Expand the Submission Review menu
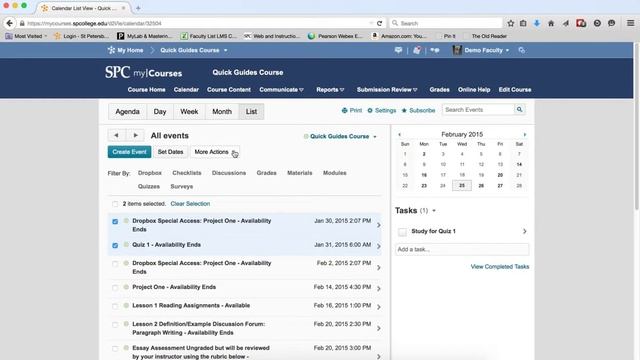 tap(387, 90)
